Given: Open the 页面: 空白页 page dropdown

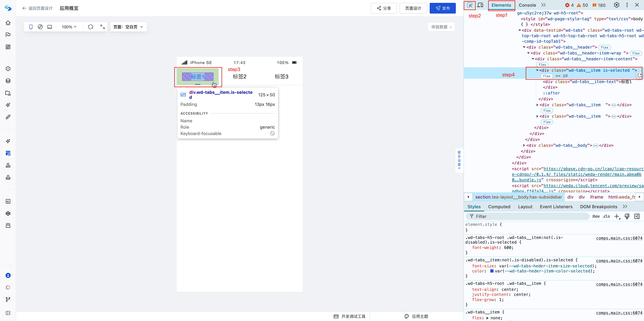Looking at the screenshot, I should (128, 27).
